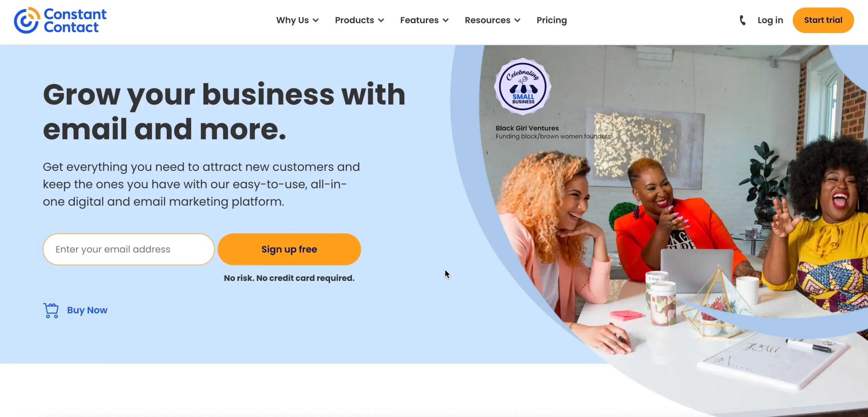Image resolution: width=868 pixels, height=417 pixels.
Task: Click the Constant Contact logo icon
Action: pyautogui.click(x=27, y=20)
